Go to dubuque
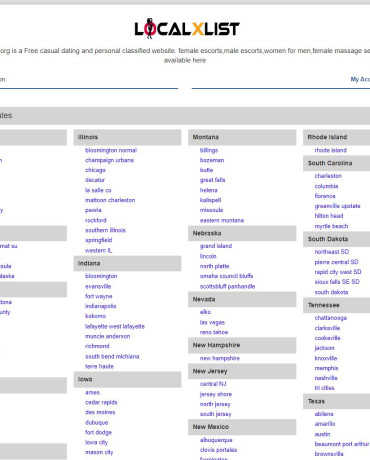The height and width of the screenshot is (460, 370). [x=97, y=423]
